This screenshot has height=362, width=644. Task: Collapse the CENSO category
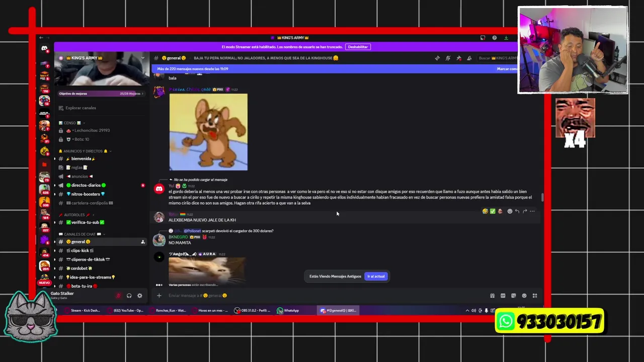pyautogui.click(x=71, y=123)
